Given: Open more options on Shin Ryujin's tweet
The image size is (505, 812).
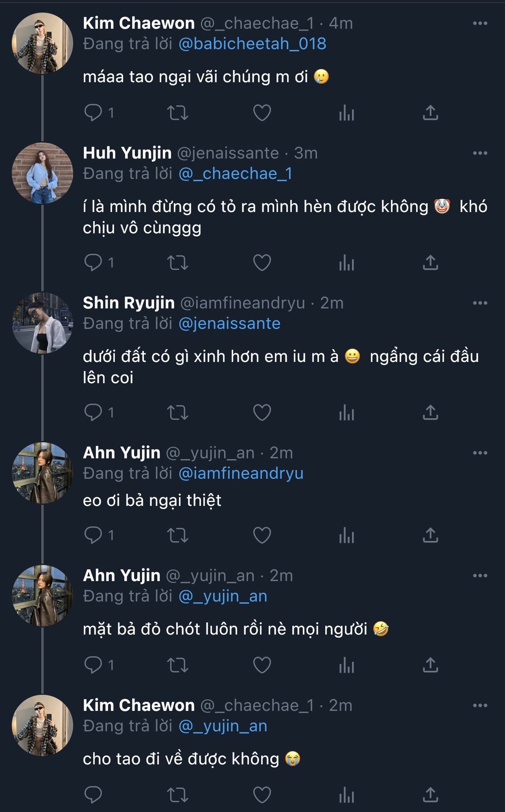Looking at the screenshot, I should click(480, 303).
